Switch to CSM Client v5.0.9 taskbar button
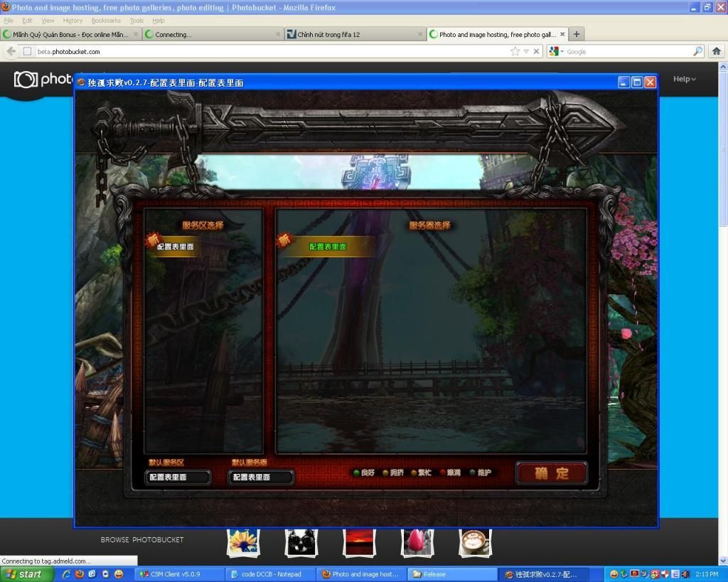The height and width of the screenshot is (582, 728). 180,574
